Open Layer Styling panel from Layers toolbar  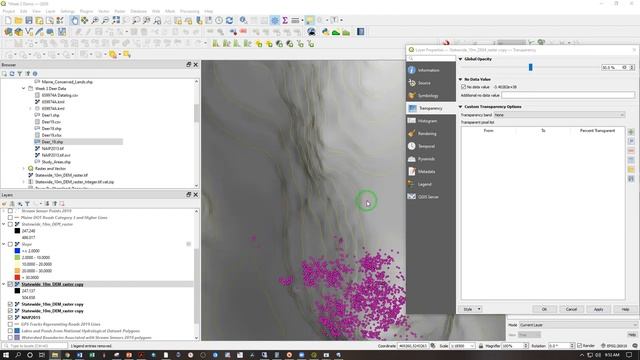click(4, 204)
